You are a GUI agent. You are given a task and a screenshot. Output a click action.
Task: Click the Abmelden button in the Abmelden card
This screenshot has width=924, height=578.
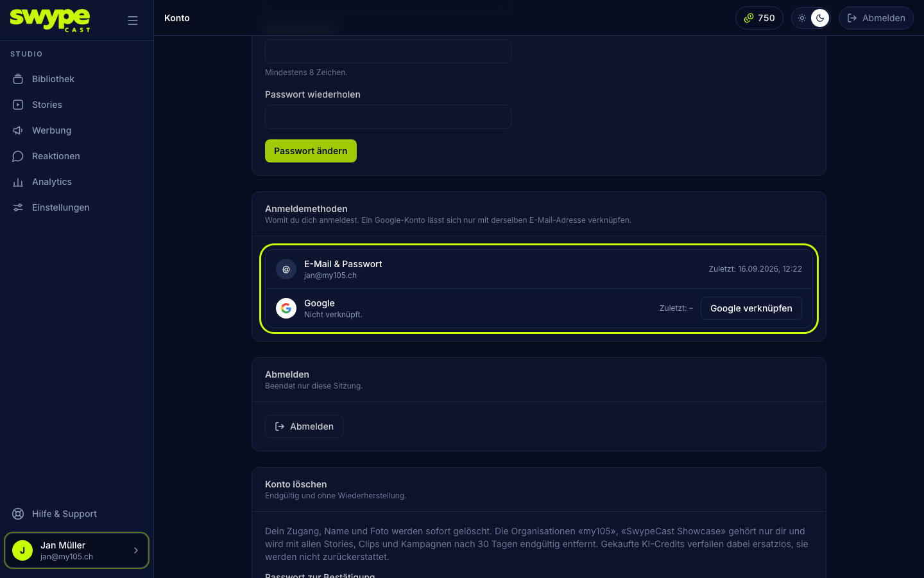[304, 426]
